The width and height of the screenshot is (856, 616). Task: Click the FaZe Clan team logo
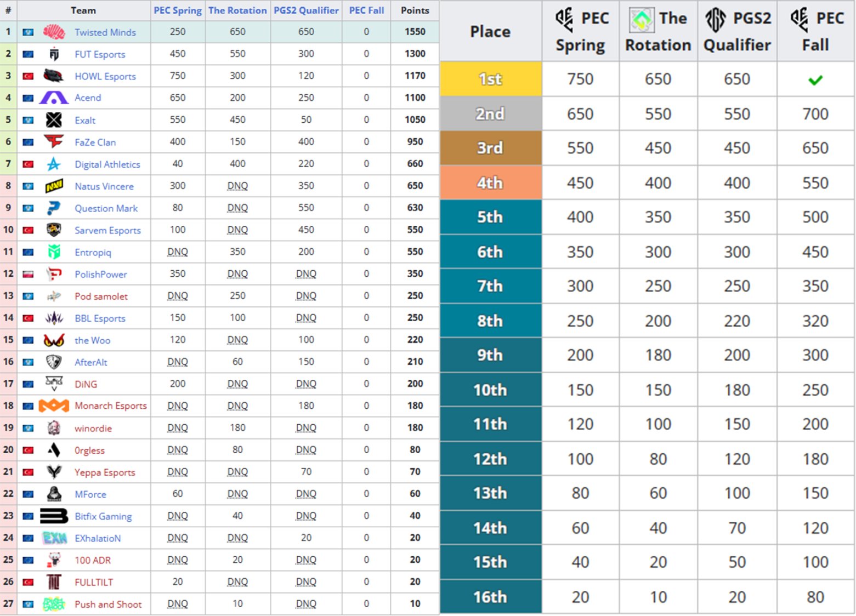click(54, 142)
